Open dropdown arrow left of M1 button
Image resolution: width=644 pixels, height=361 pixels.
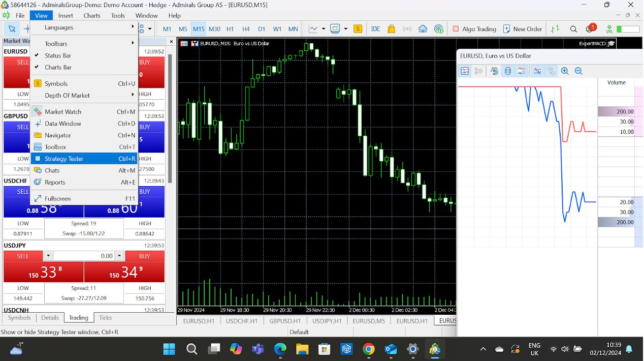point(150,29)
